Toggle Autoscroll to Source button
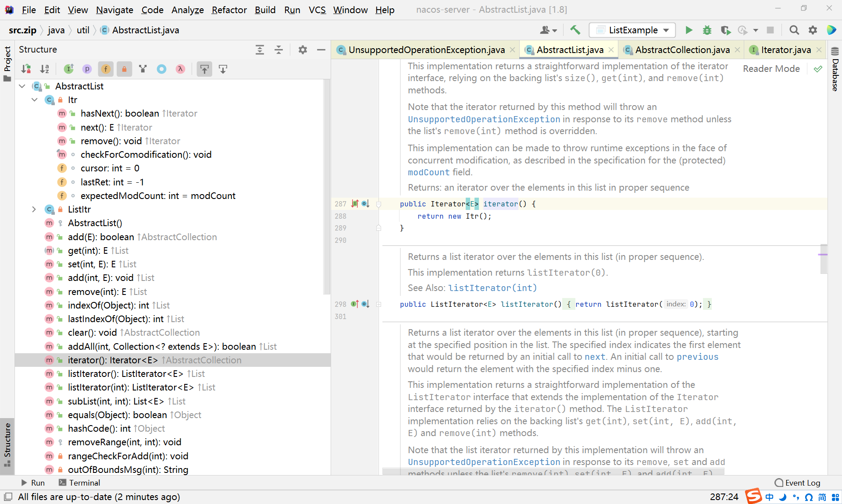The width and height of the screenshot is (842, 504). [204, 69]
